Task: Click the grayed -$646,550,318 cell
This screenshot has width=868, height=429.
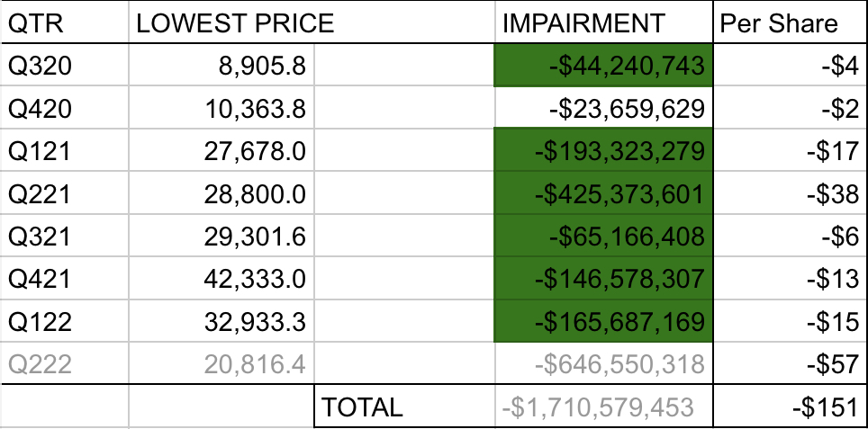Action: 603,364
